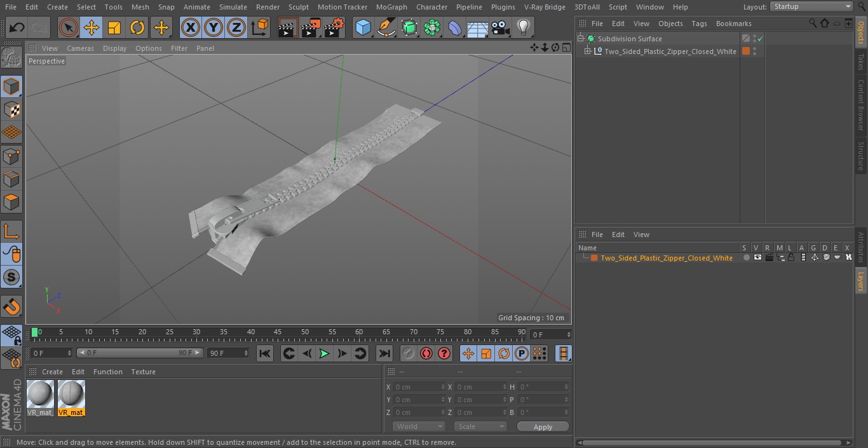
Task: Add a Camera object
Action: [501, 27]
